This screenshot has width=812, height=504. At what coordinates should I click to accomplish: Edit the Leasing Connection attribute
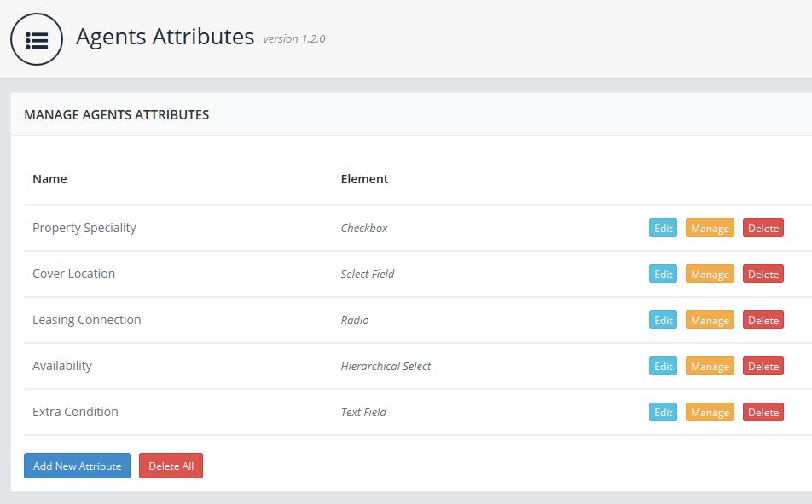663,320
